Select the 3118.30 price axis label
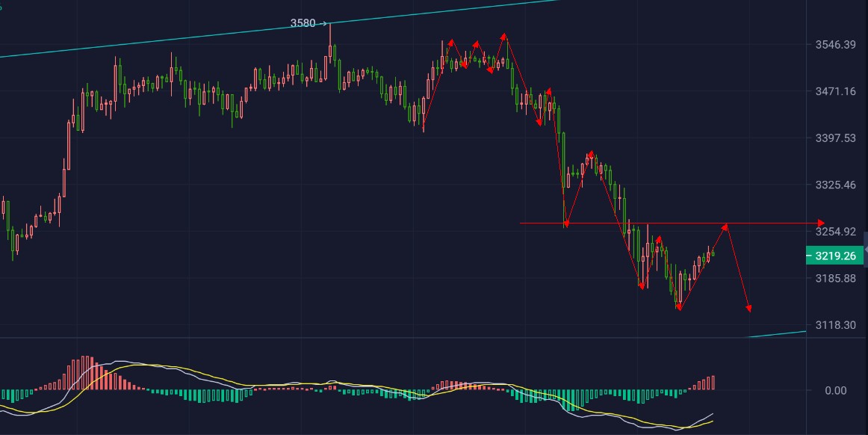Viewport: 868px width, 435px height. (x=835, y=324)
